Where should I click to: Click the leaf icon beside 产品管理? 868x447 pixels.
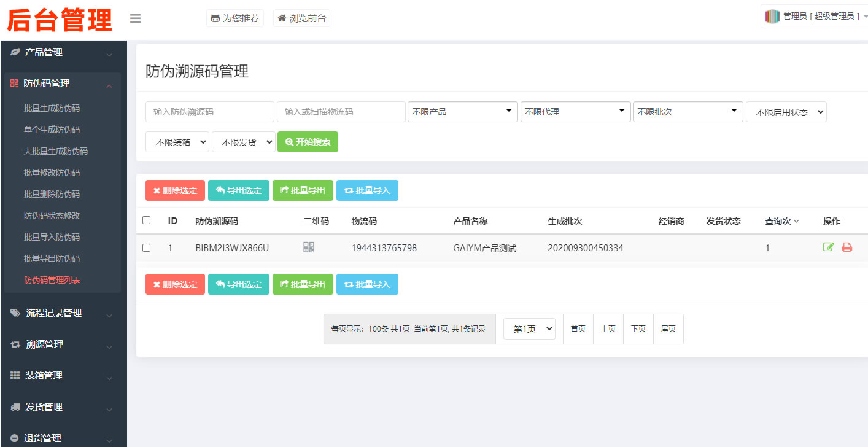click(x=15, y=52)
